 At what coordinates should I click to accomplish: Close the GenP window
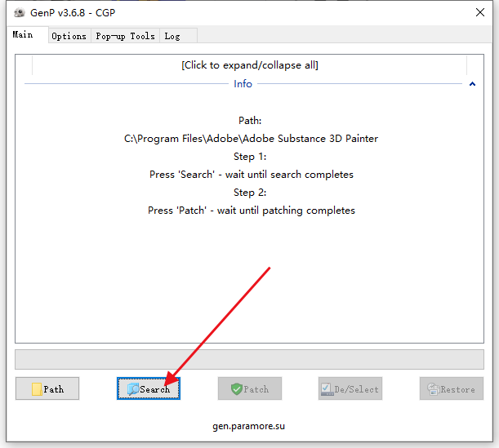[480, 12]
